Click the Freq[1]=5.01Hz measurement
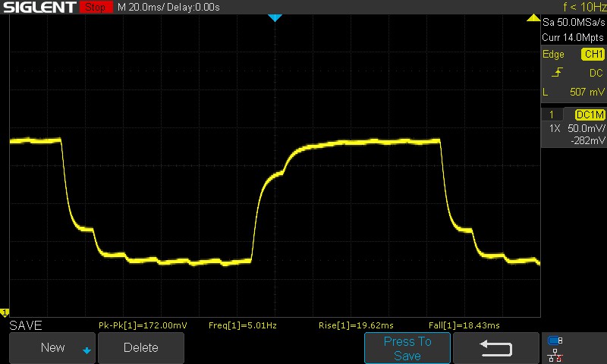The image size is (607, 364). 243,325
